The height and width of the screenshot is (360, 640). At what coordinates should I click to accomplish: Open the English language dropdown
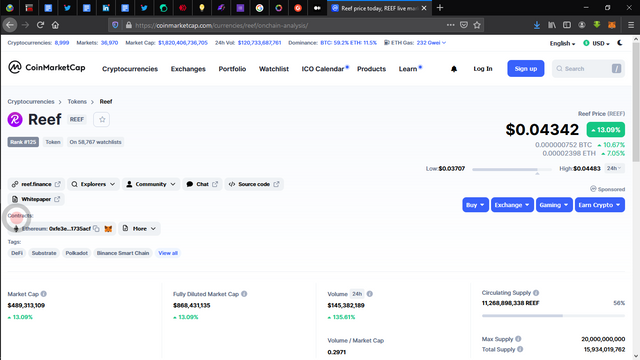coord(562,43)
